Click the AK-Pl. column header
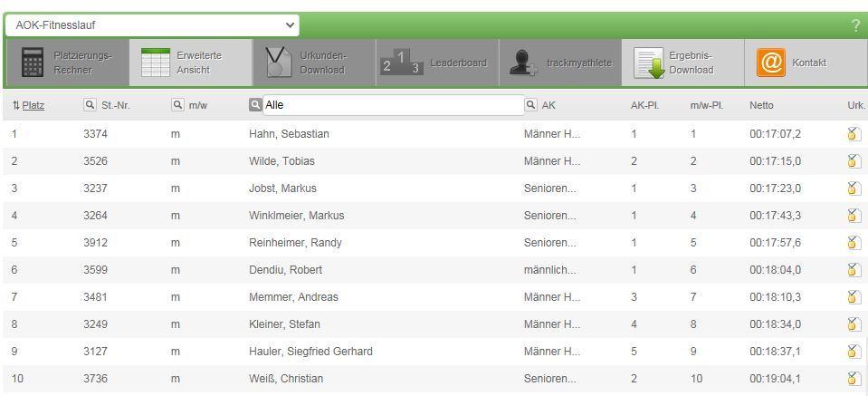The image size is (868, 396). (x=644, y=105)
